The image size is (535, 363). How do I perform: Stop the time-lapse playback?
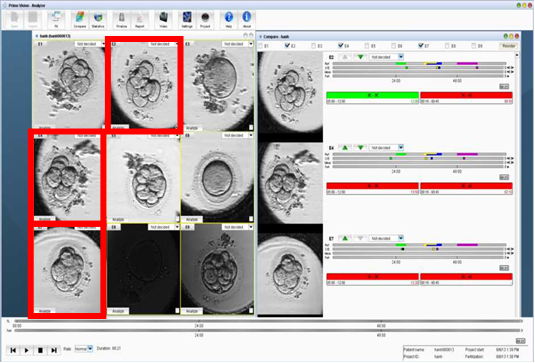coord(40,350)
